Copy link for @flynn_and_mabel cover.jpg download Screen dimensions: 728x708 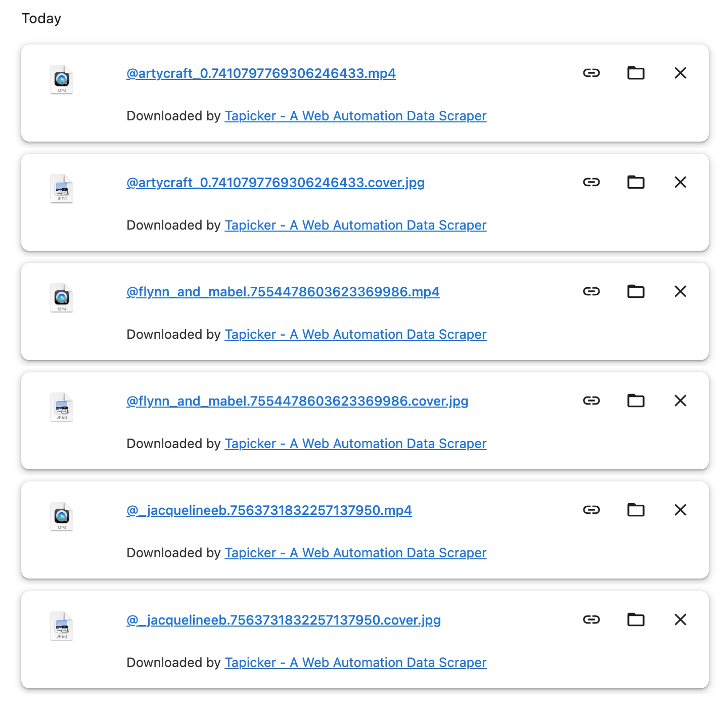coord(591,401)
